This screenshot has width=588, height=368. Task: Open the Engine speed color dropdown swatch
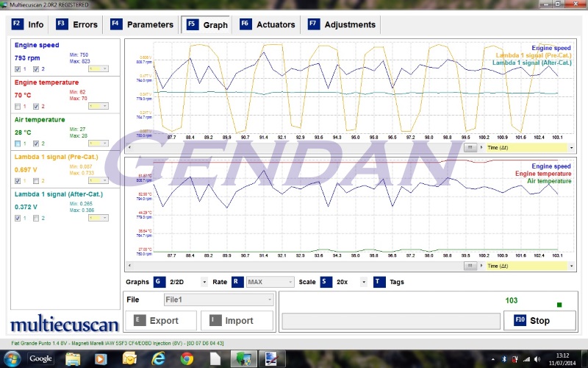click(x=98, y=68)
